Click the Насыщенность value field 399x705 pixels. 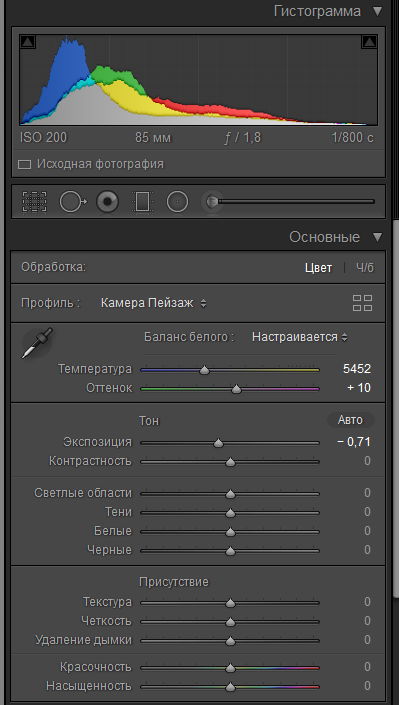(x=368, y=686)
